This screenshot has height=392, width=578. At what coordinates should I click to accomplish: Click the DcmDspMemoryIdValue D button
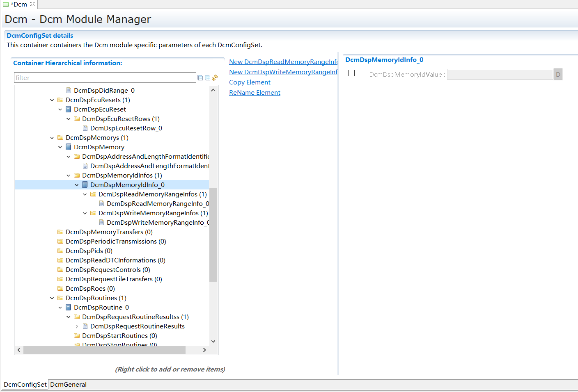coord(558,75)
